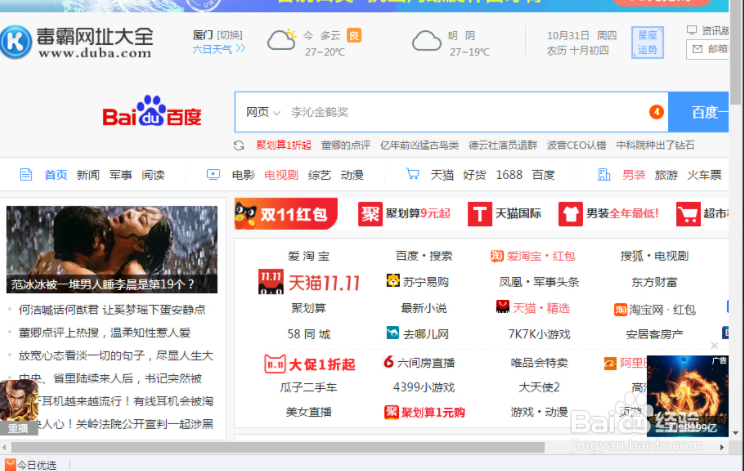Click the 六间房直播 icon
The height and width of the screenshot is (471, 744).
pos(389,362)
